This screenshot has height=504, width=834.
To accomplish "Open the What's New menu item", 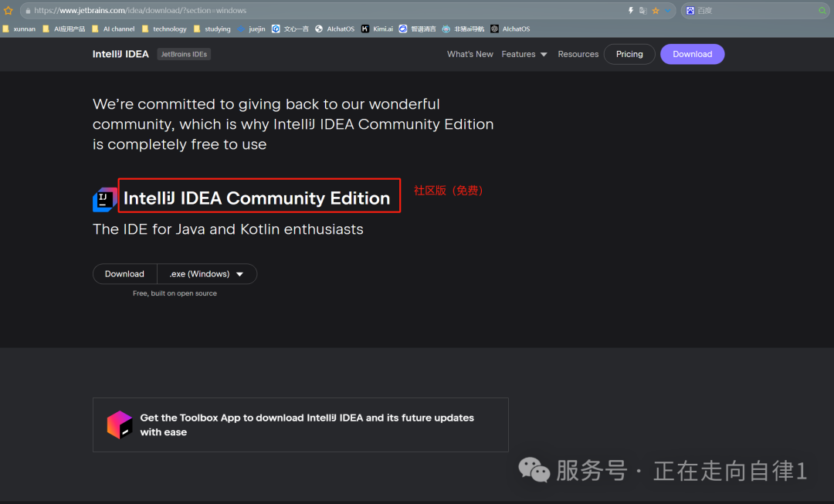I will tap(470, 54).
